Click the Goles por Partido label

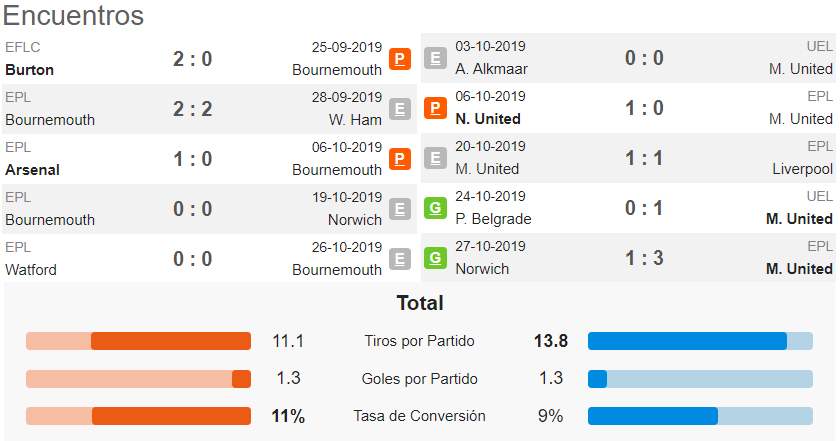click(x=419, y=378)
